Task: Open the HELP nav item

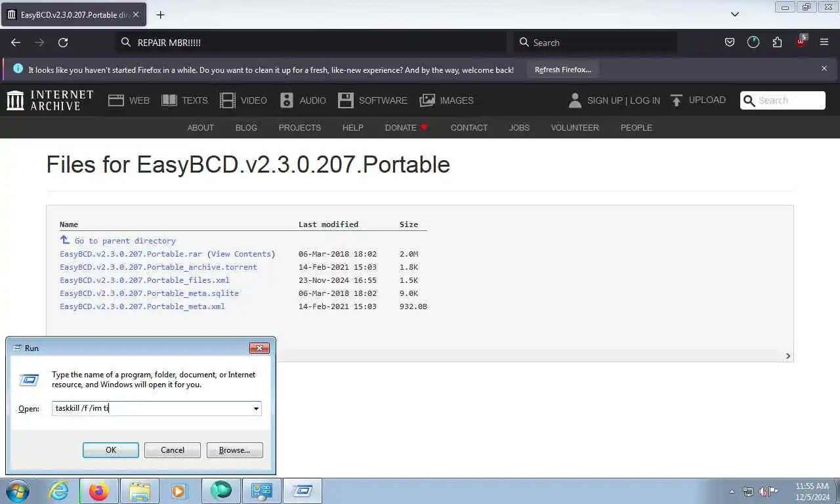Action: tap(352, 127)
